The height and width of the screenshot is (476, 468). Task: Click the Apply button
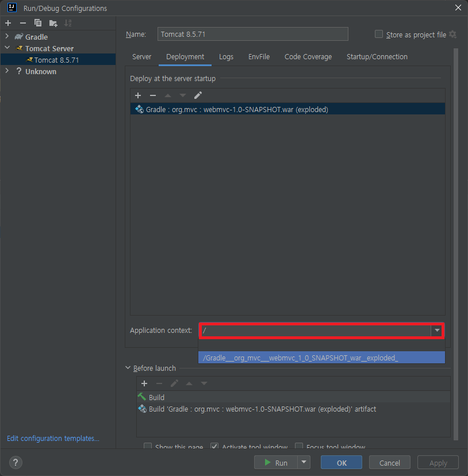438,462
